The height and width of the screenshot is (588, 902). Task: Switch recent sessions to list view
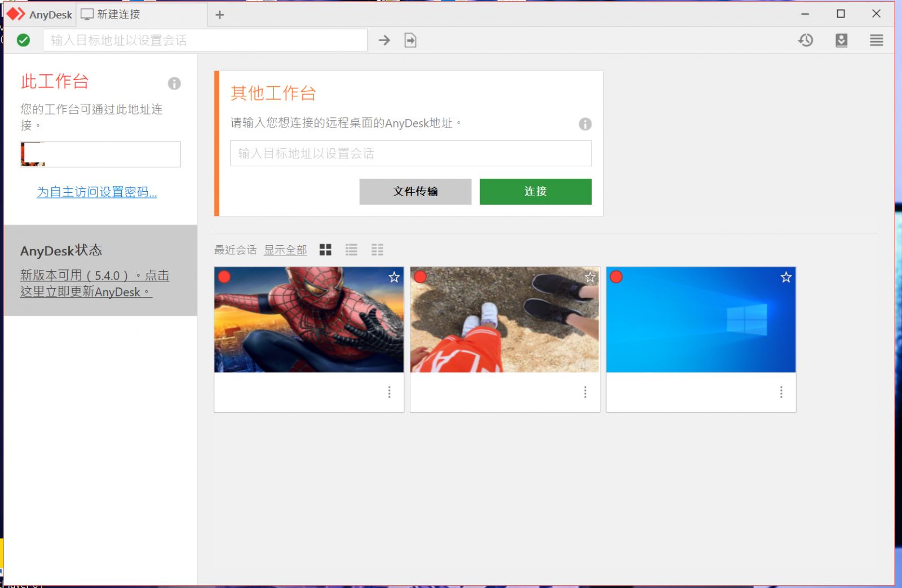click(x=351, y=250)
